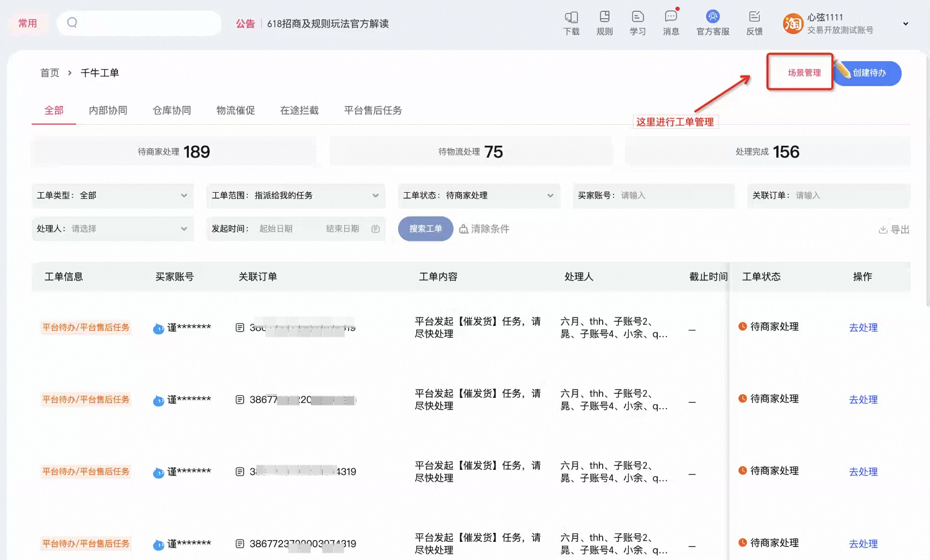The height and width of the screenshot is (560, 930).
Task: Click the 导出 export icon
Action: 883,230
